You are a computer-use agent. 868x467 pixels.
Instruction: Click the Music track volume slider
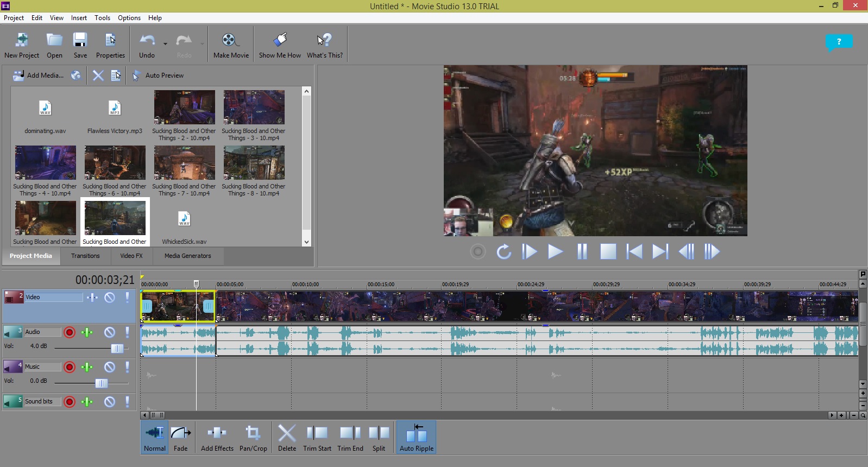102,383
